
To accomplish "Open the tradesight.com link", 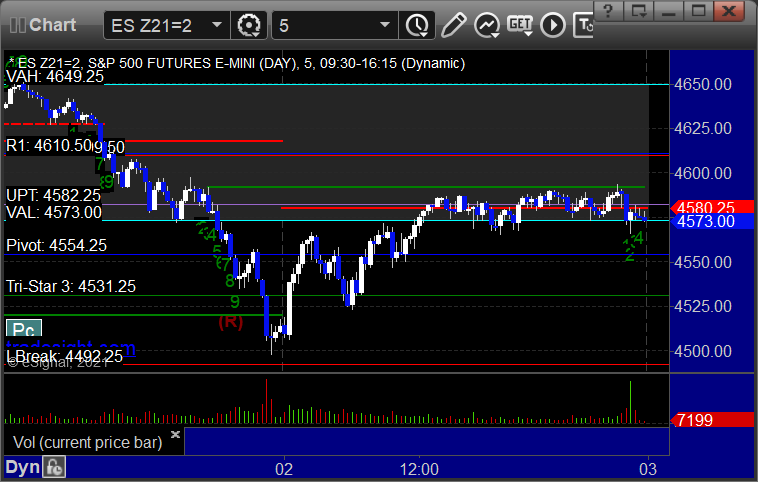I will point(71,347).
